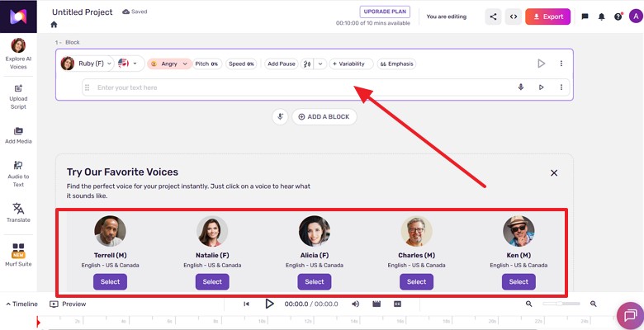Select the Terrell (M) voice

[110, 282]
